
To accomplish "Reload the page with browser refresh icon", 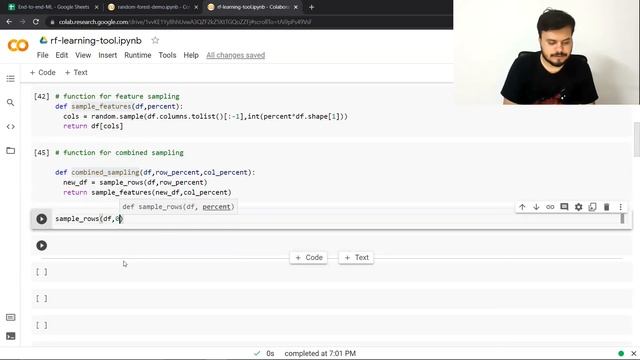I will pos(36,22).
